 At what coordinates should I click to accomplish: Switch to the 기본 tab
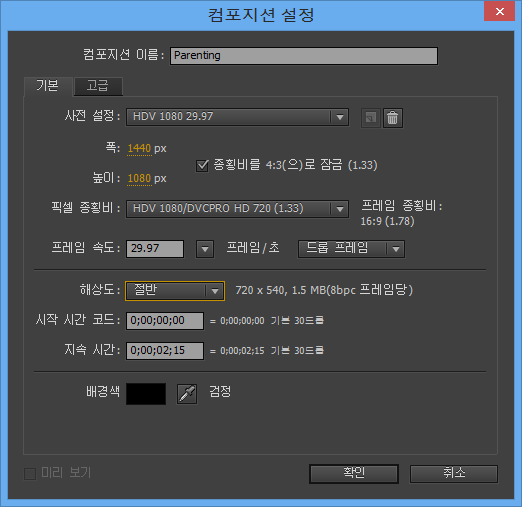(48, 86)
